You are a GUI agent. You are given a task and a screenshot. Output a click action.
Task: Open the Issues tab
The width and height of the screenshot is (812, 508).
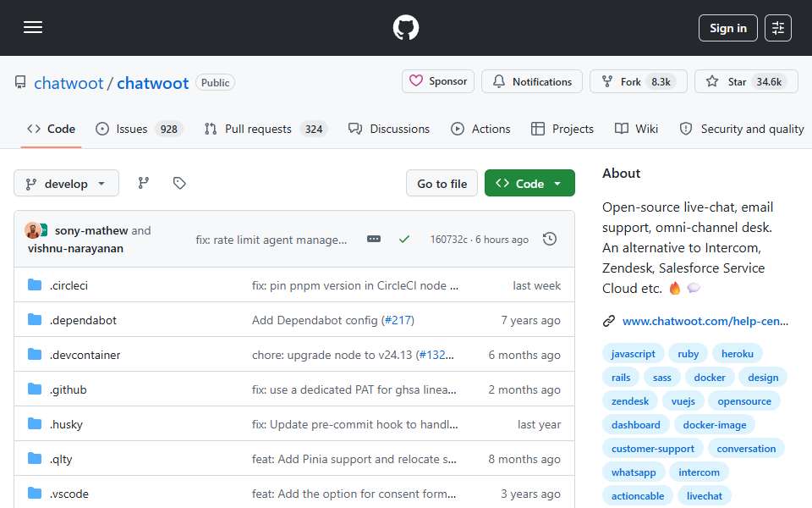139,129
